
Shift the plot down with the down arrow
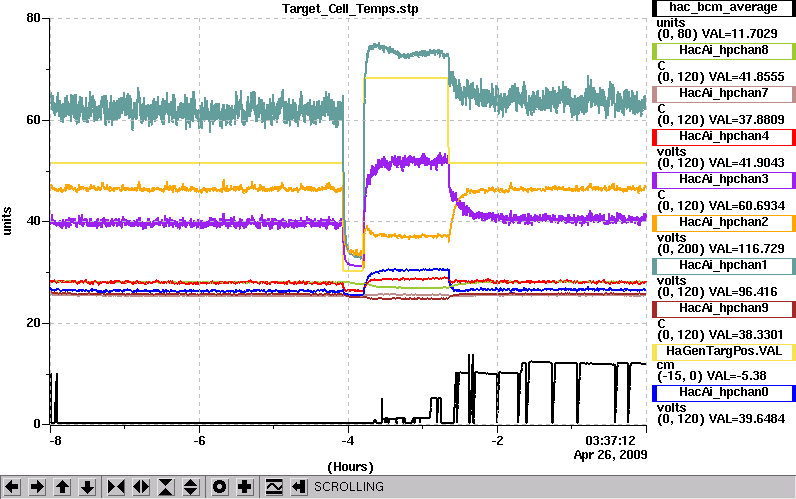(87, 487)
